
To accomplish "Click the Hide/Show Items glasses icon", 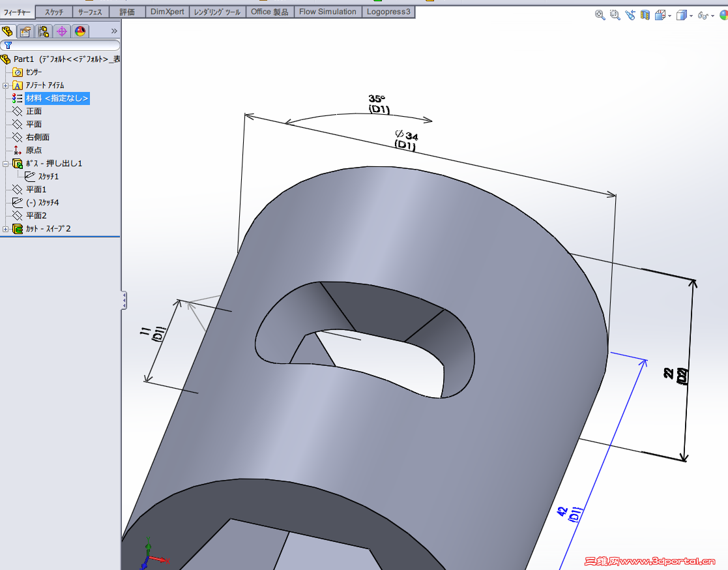I will click(703, 16).
